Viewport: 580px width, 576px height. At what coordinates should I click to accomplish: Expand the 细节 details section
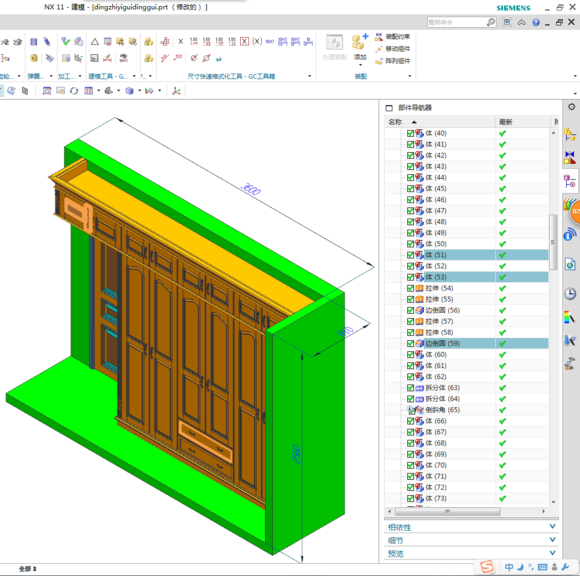(x=471, y=540)
